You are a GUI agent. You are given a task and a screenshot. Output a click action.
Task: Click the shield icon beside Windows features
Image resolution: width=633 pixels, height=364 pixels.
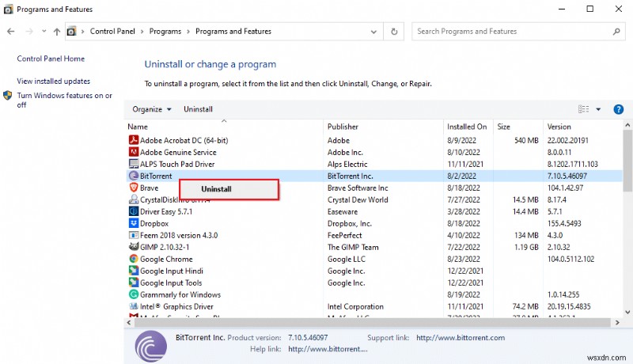(8, 96)
